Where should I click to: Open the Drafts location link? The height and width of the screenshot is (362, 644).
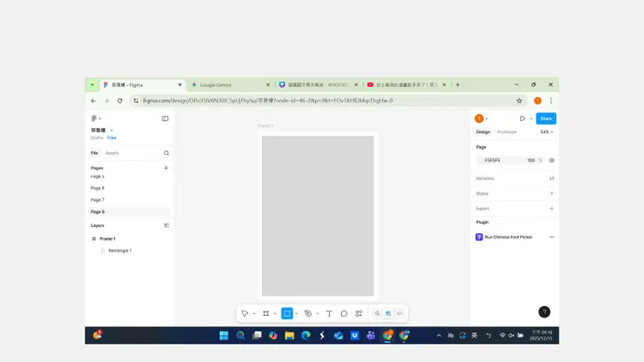click(x=97, y=137)
